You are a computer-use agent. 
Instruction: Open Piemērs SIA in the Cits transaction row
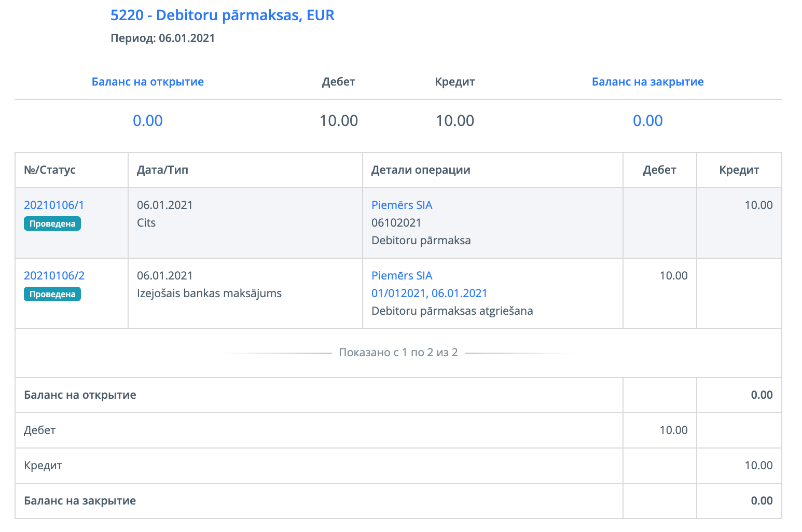coord(402,205)
